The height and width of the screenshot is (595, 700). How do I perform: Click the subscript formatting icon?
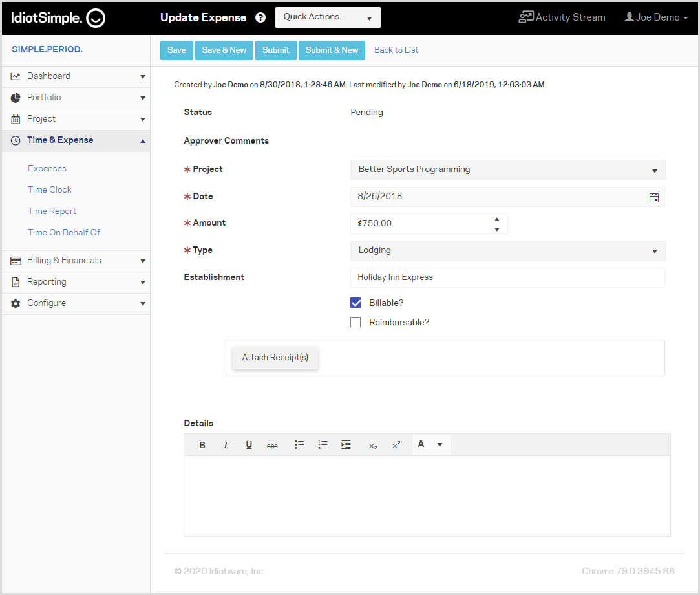click(x=373, y=446)
